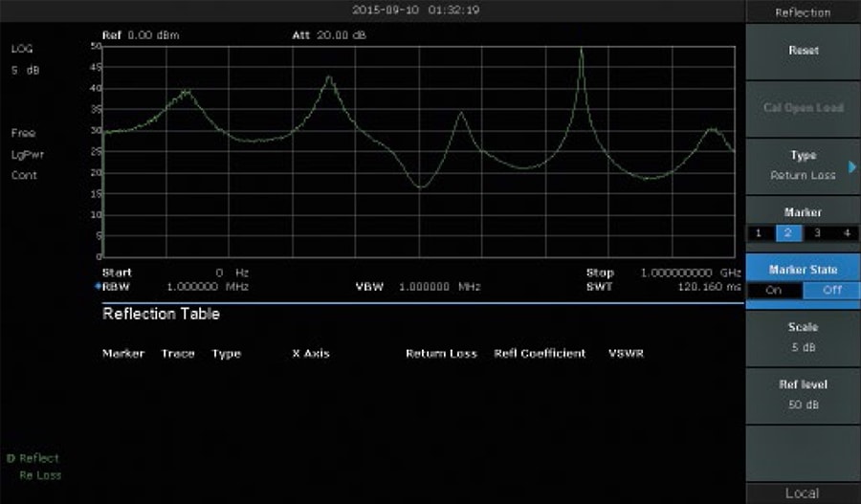Click the Start 0 Hz frequency value
The image size is (861, 504).
tap(232, 273)
